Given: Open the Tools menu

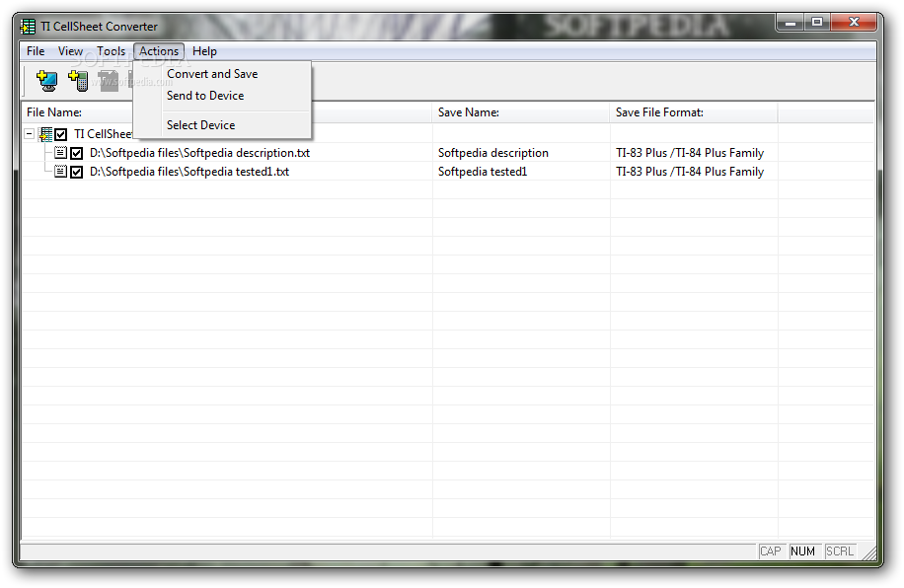Looking at the screenshot, I should coord(111,51).
